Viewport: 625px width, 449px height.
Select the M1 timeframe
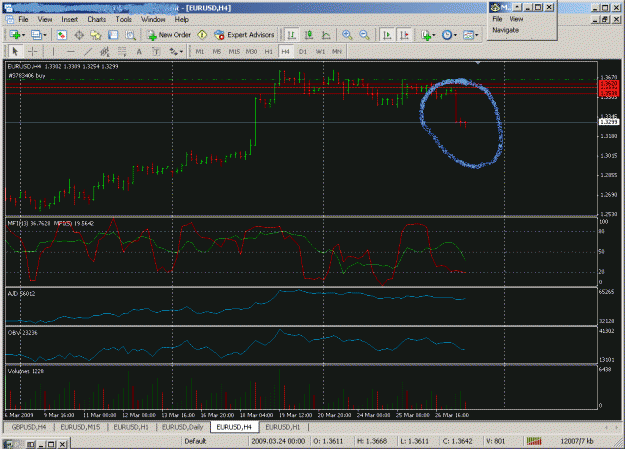click(200, 51)
